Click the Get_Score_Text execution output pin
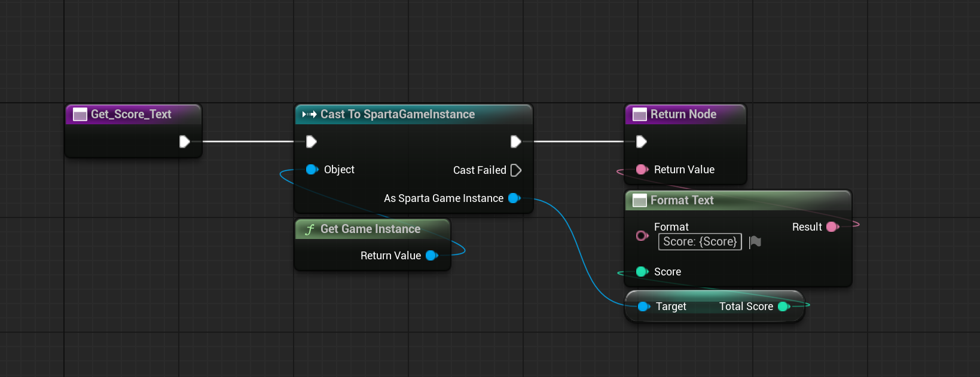Screen dimensions: 980x377 (x=184, y=142)
